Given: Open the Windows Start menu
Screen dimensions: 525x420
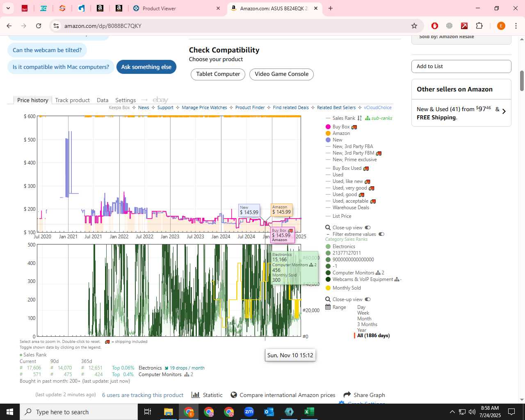Looking at the screenshot, I should click(10, 412).
